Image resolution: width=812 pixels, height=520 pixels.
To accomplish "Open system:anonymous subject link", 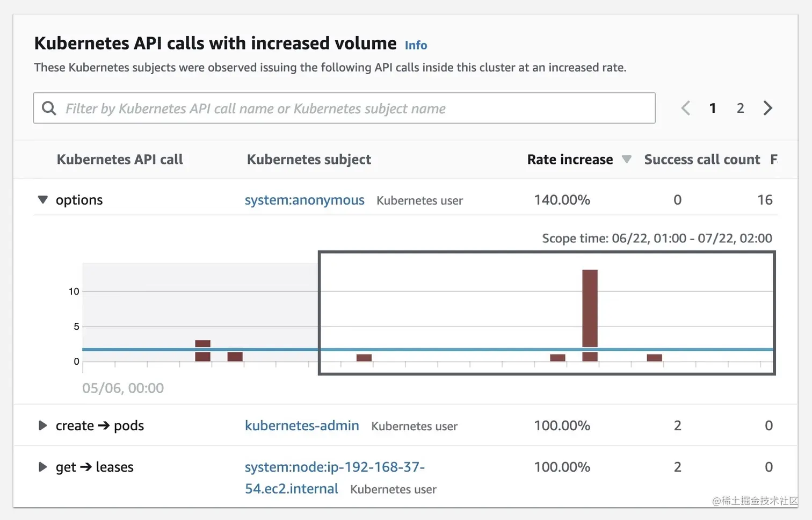I will pos(305,200).
